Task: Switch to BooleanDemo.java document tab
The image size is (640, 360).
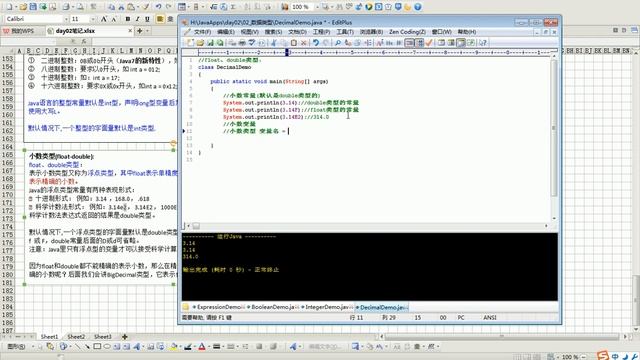Action: (x=273, y=307)
